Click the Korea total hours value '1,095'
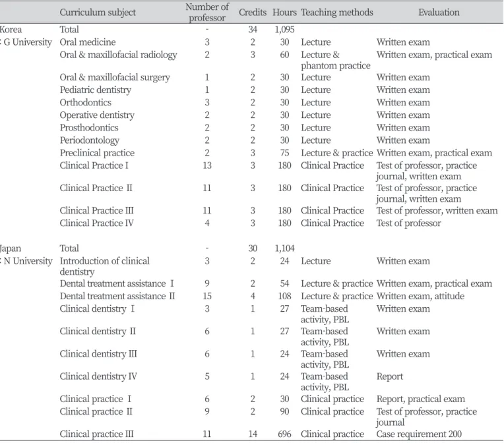Screen dimensions: 504x443 (x=284, y=30)
